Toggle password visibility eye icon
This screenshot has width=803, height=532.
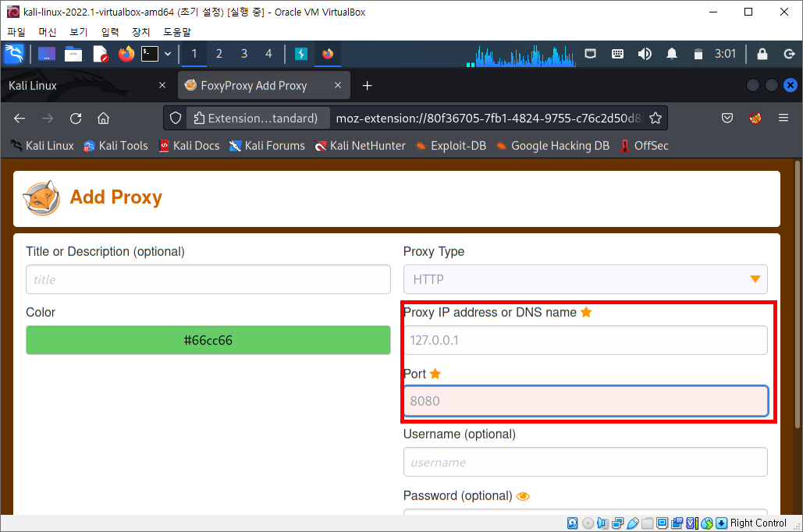[523, 496]
